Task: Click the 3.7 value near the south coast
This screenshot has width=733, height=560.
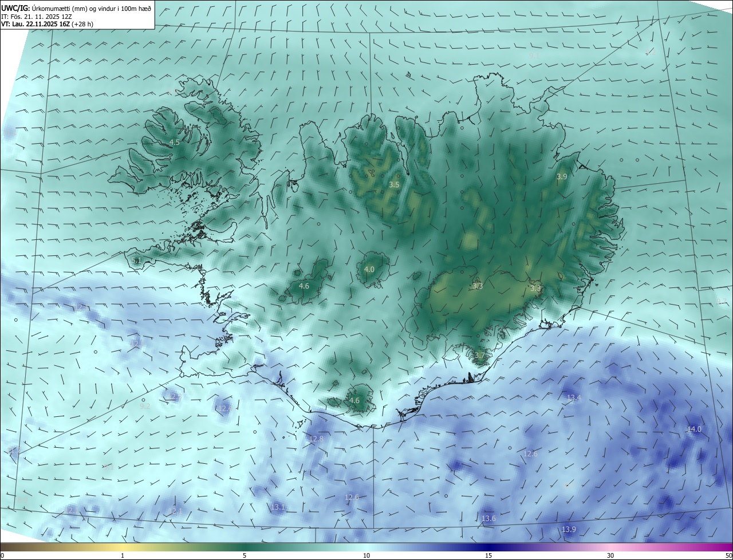Action: tap(480, 356)
